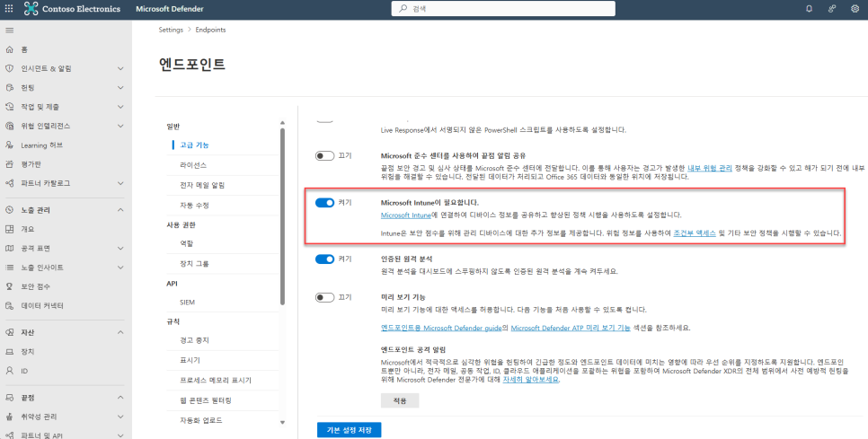Click the Settings breadcrumb link

point(171,30)
